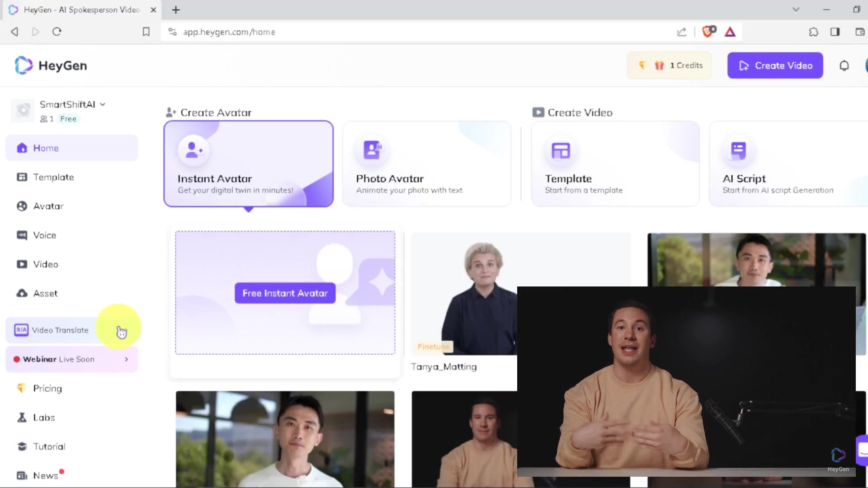The height and width of the screenshot is (488, 868).
Task: Click the browser reload icon
Action: tap(57, 32)
